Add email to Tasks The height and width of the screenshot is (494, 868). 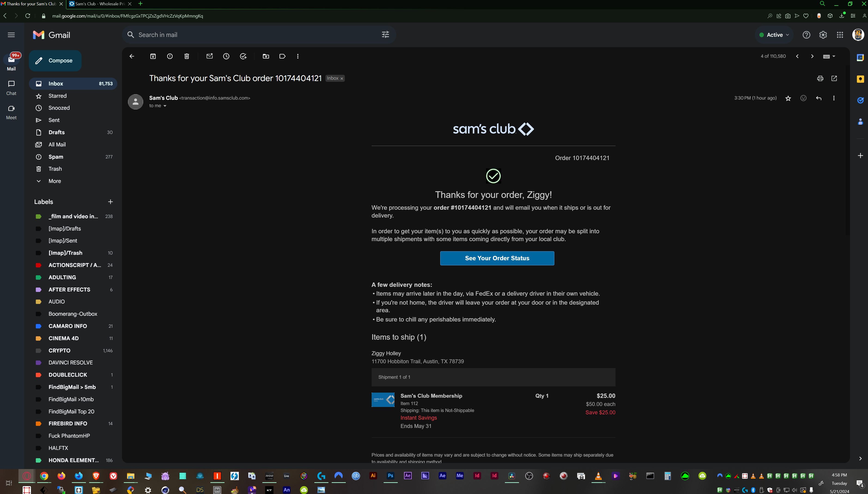coord(243,56)
